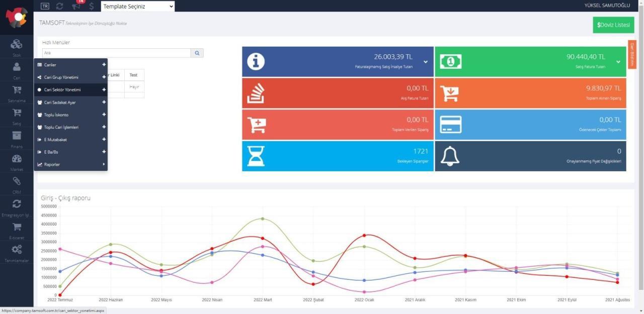Open the Template Seçiniz dropdown
Image resolution: width=644 pixels, height=314 pixels.
[x=138, y=6]
